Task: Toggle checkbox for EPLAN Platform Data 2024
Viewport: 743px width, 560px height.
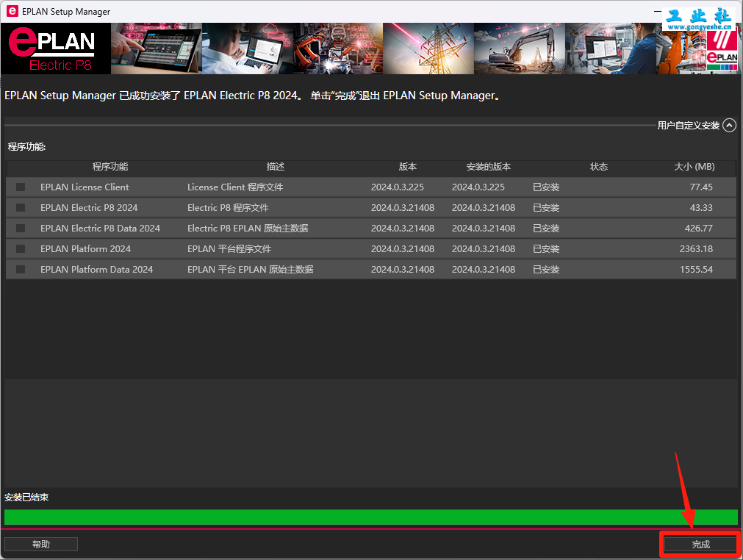Action: (x=21, y=269)
